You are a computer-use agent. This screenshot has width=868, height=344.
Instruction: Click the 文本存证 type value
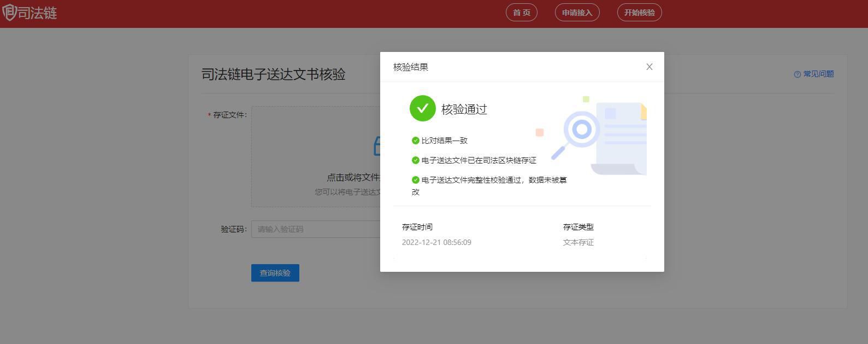click(578, 242)
